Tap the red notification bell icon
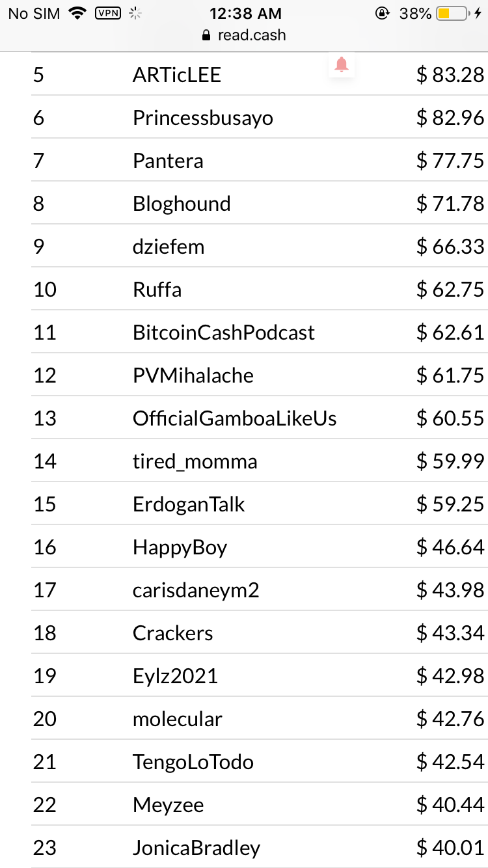This screenshot has height=868, width=488. click(x=342, y=64)
